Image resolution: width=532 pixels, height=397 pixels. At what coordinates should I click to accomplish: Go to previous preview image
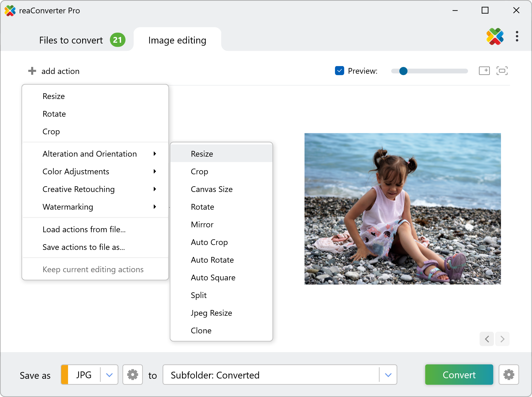tap(487, 339)
